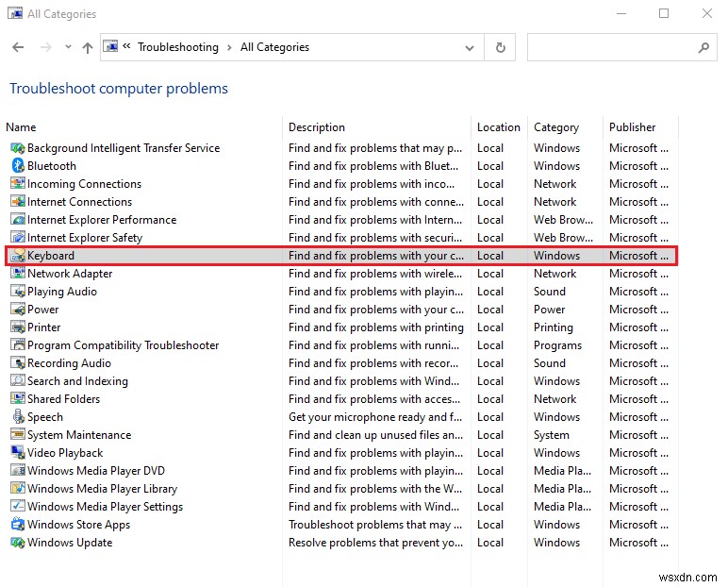This screenshot has width=728, height=587.
Task: Click the 'Programs' category cell
Action: pyautogui.click(x=557, y=345)
